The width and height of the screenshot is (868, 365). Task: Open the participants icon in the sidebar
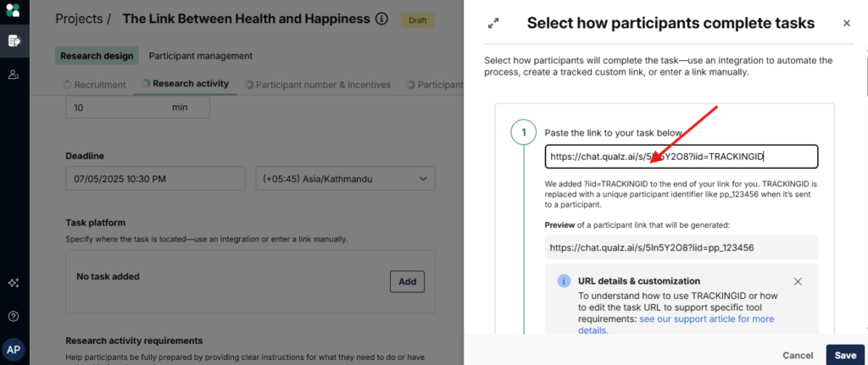14,75
